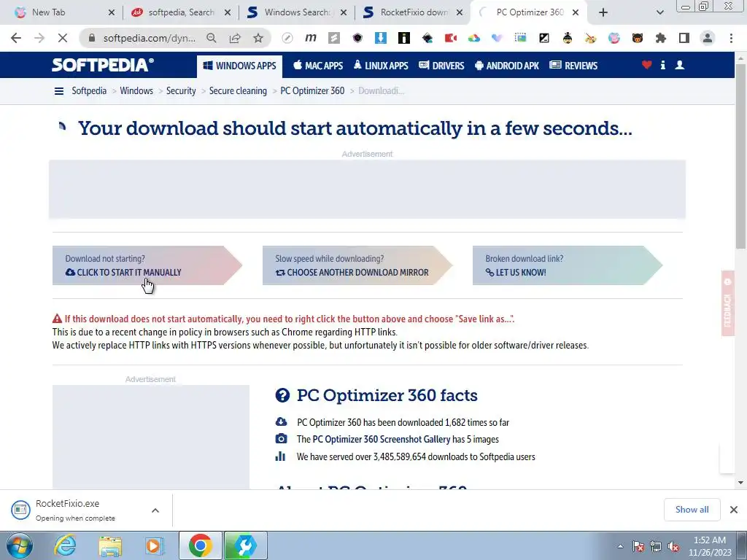Switch to the RocketFixio download tab

click(414, 12)
